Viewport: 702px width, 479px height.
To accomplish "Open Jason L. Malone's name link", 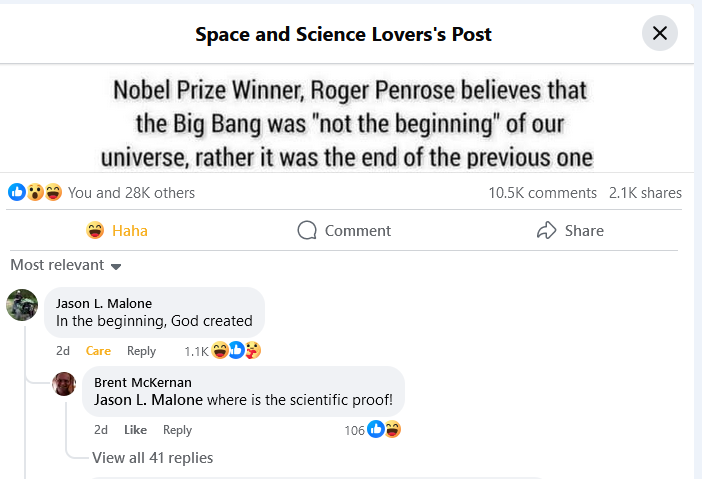I will [x=104, y=303].
